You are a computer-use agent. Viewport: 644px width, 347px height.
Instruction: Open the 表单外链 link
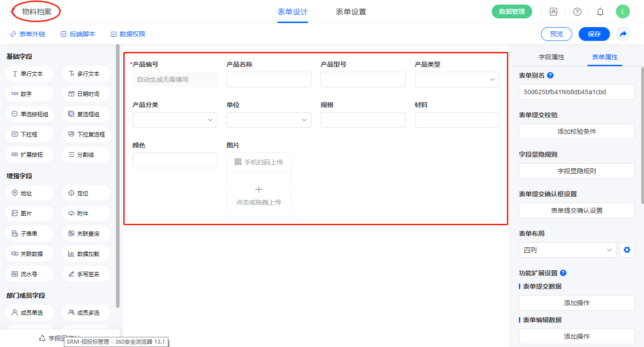coord(28,34)
